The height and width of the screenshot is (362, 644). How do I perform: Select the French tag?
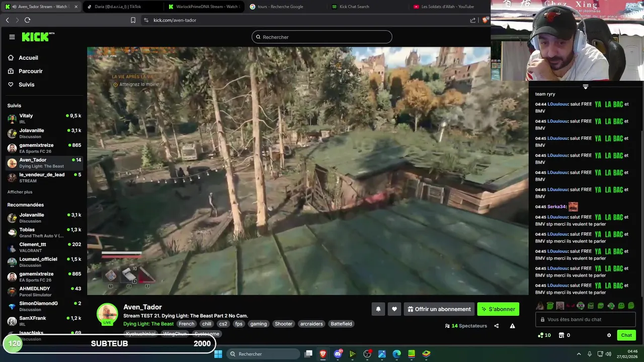point(186,324)
